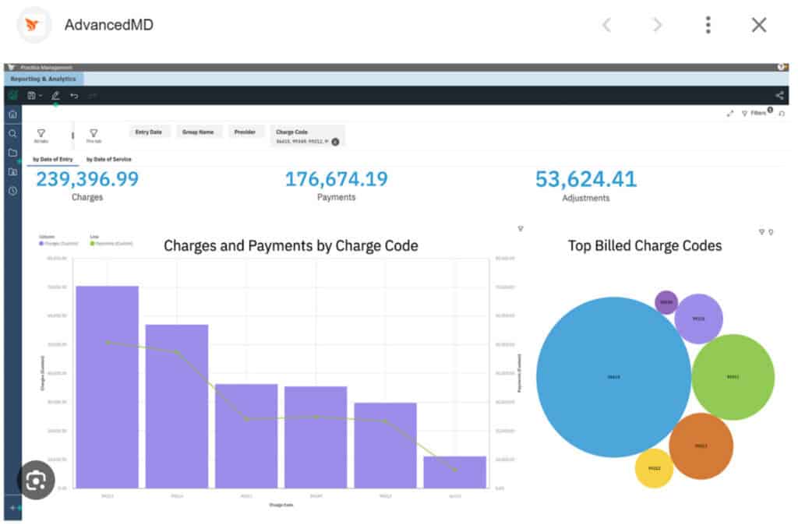The image size is (798, 532).
Task: Open the Recent clock icon in sidebar
Action: click(12, 191)
